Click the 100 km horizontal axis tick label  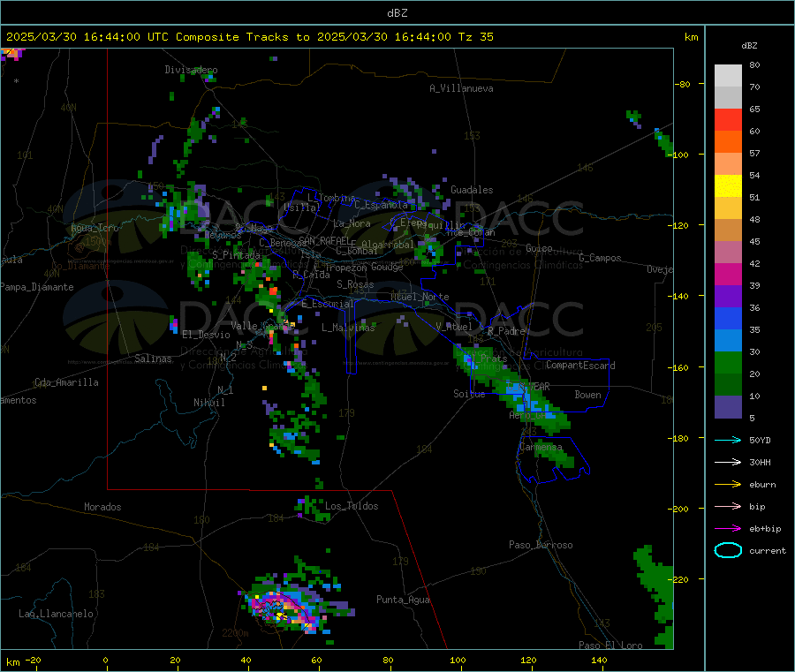click(x=458, y=660)
